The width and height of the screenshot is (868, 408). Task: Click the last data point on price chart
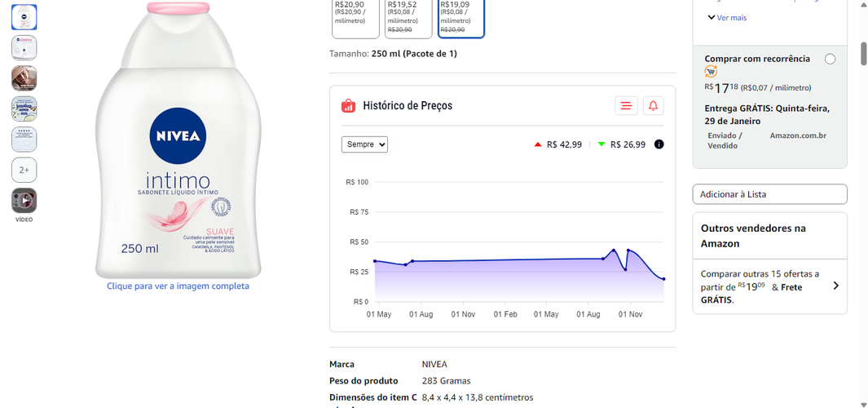point(663,279)
